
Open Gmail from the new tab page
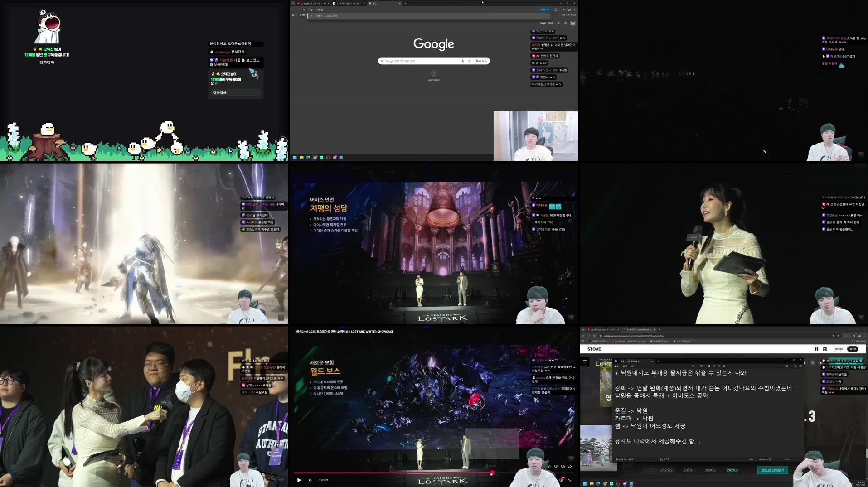tap(543, 23)
